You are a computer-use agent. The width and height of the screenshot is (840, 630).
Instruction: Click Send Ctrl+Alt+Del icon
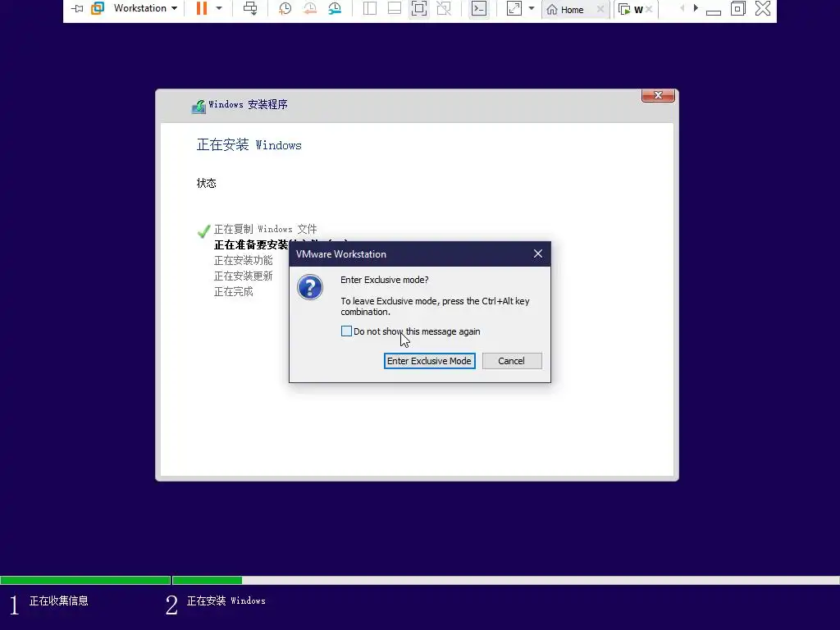point(250,8)
